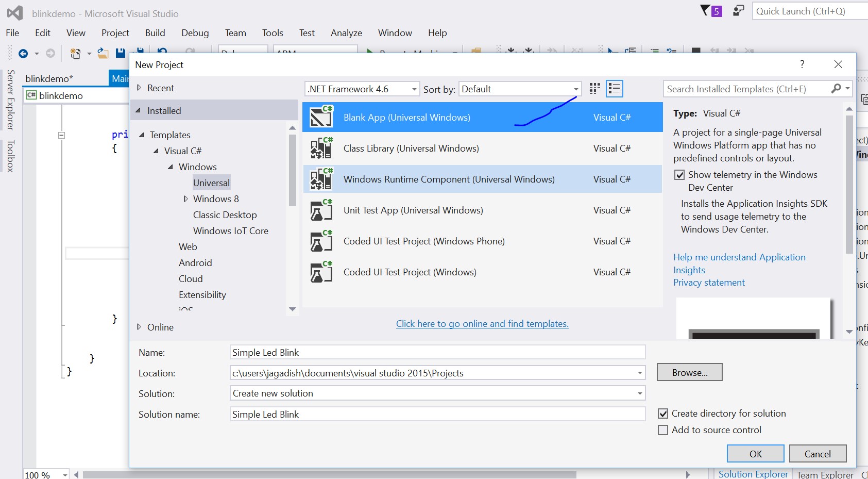Image resolution: width=868 pixels, height=479 pixels.
Task: Switch to the blinkdemo* document tab
Action: tap(49, 78)
